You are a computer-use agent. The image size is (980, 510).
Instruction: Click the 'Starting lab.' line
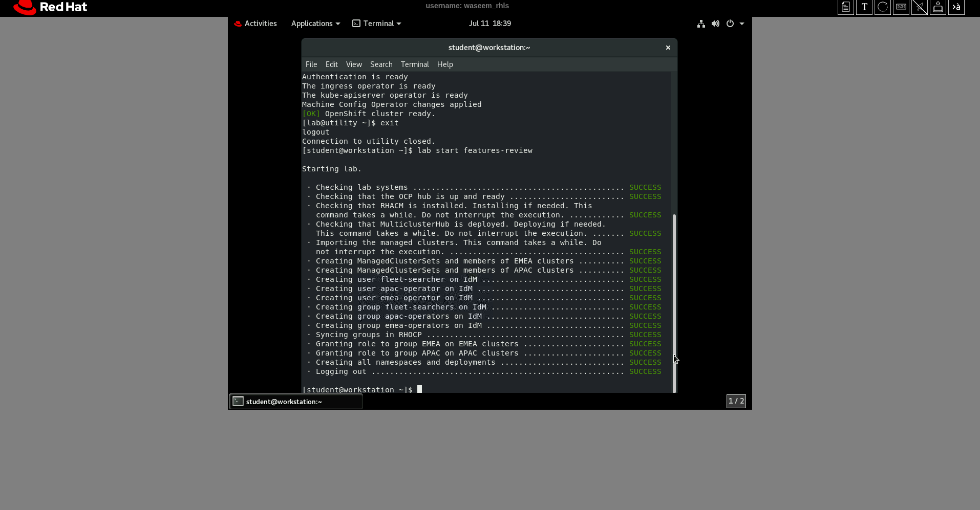coord(332,169)
